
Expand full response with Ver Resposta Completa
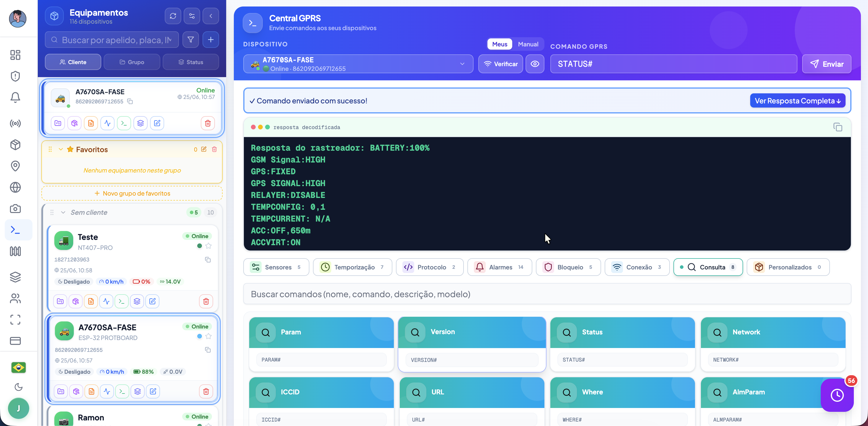click(x=797, y=101)
